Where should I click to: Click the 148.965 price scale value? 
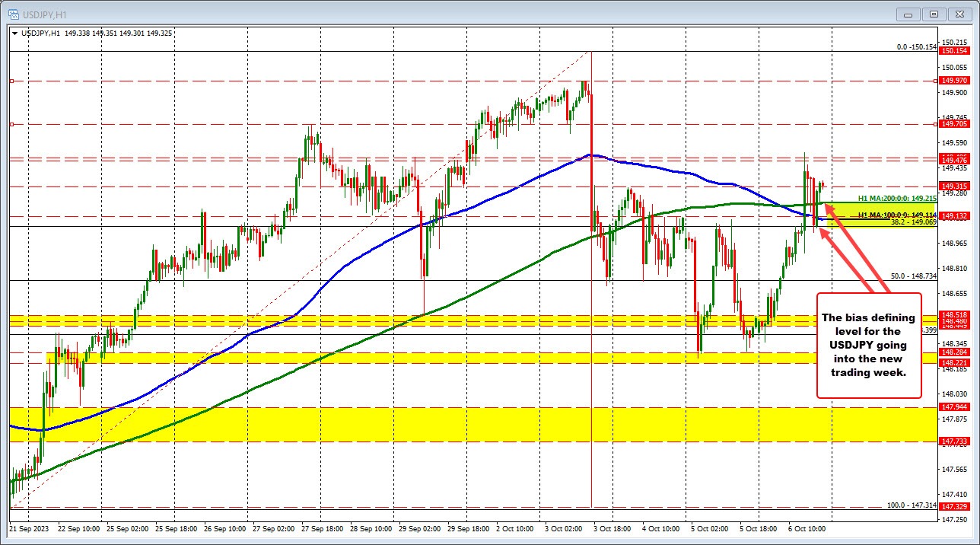(x=953, y=243)
